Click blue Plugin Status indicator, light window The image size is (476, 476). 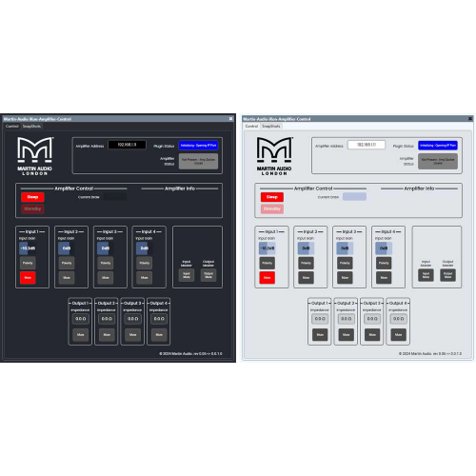[x=438, y=146]
